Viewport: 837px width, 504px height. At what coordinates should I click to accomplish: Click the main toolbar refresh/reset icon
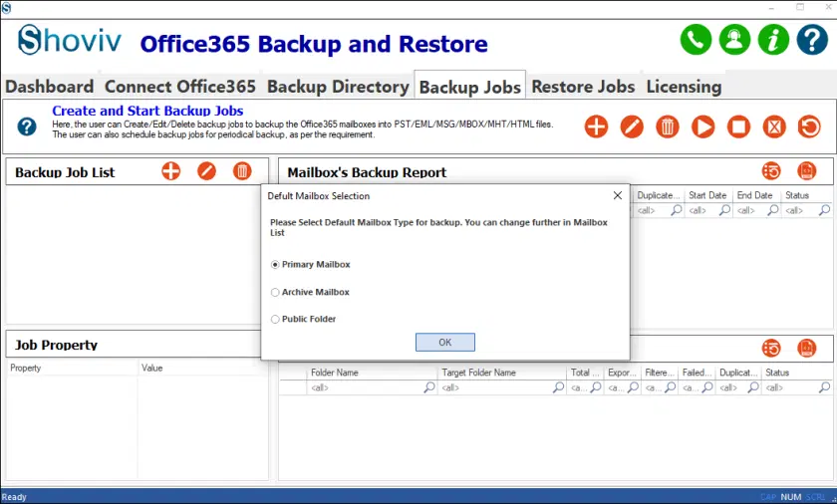(809, 126)
